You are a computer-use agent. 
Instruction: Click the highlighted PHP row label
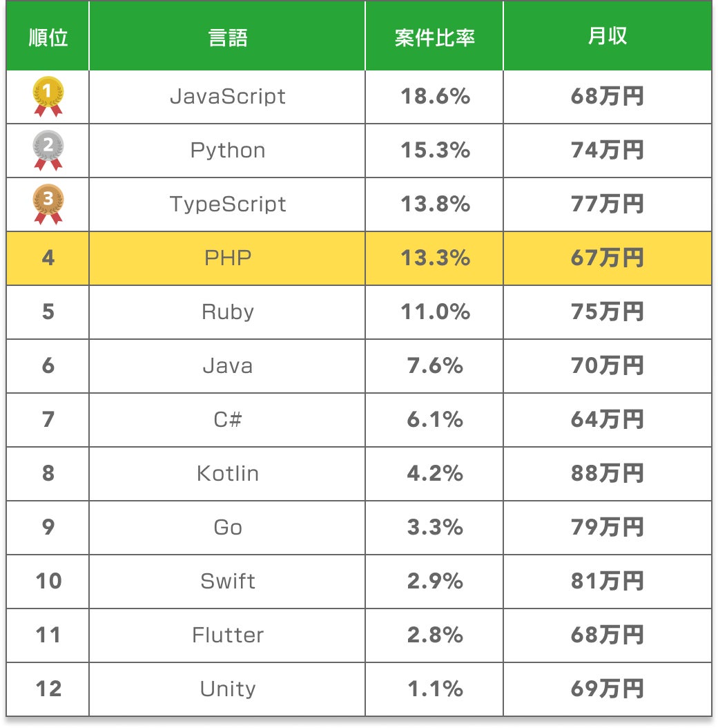tap(227, 258)
